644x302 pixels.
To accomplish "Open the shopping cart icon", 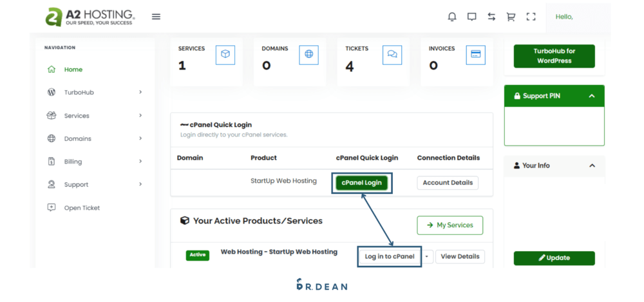I will click(511, 17).
